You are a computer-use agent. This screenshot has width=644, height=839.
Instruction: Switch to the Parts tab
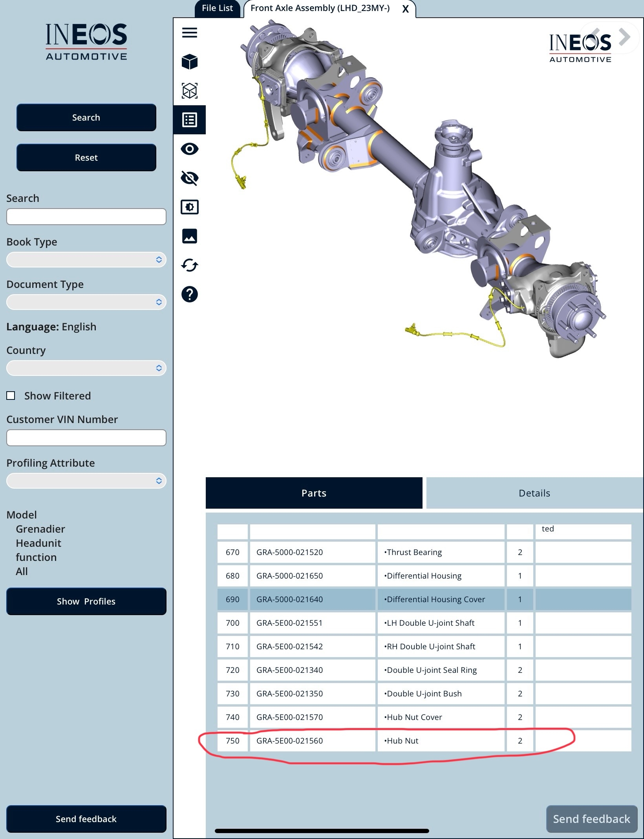(x=314, y=493)
